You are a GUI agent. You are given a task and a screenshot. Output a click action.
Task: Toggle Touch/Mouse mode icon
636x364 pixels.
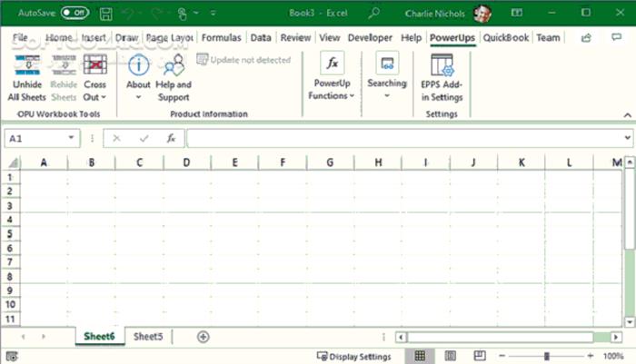tap(183, 14)
